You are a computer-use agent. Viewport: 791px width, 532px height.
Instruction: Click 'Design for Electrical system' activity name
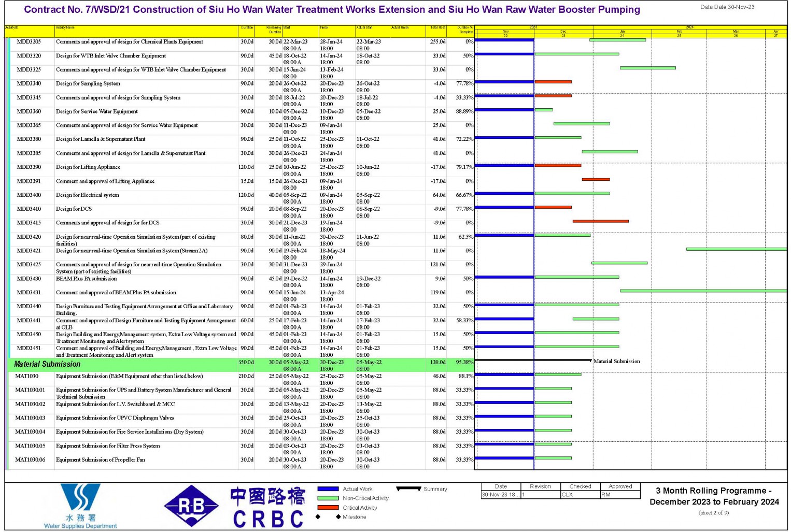coord(88,196)
